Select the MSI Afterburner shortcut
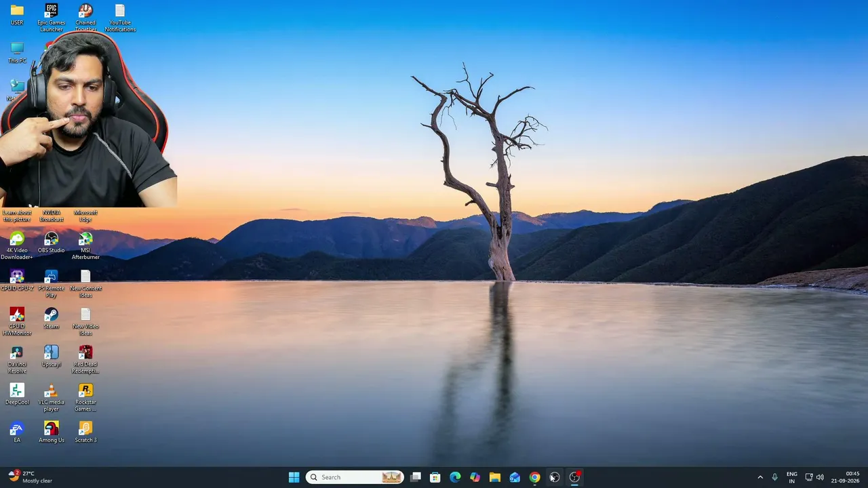Screen dimensions: 868x488 point(85,245)
